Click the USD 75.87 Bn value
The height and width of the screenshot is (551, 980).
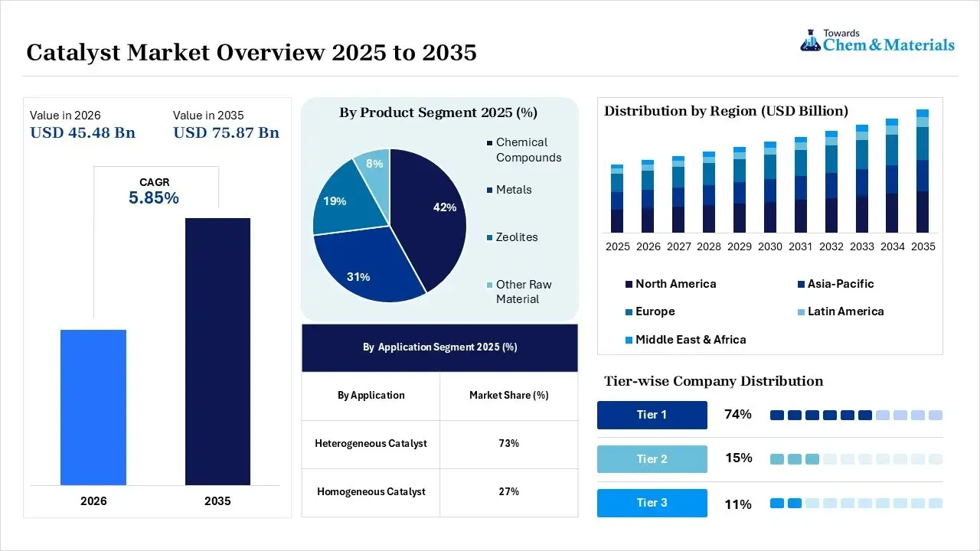pyautogui.click(x=226, y=132)
